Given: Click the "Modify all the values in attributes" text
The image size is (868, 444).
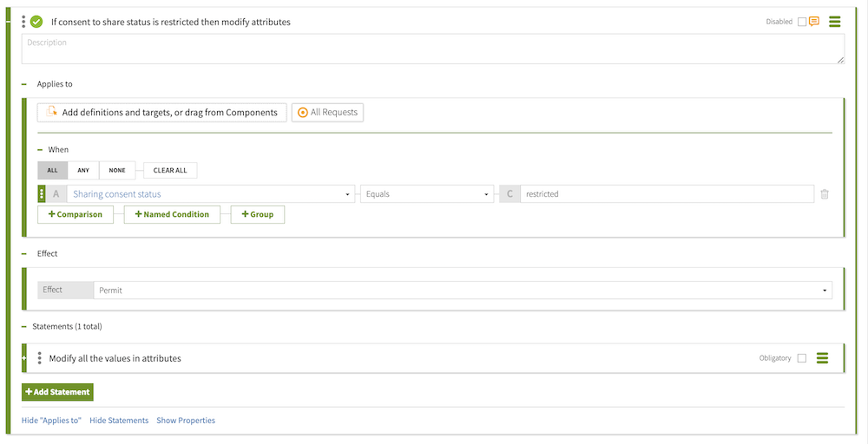Looking at the screenshot, I should [115, 358].
